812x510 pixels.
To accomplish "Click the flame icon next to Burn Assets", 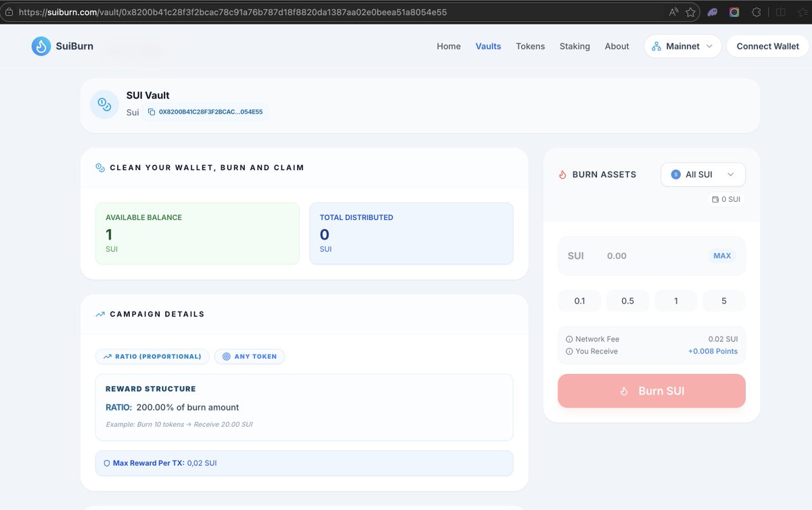I will point(562,174).
